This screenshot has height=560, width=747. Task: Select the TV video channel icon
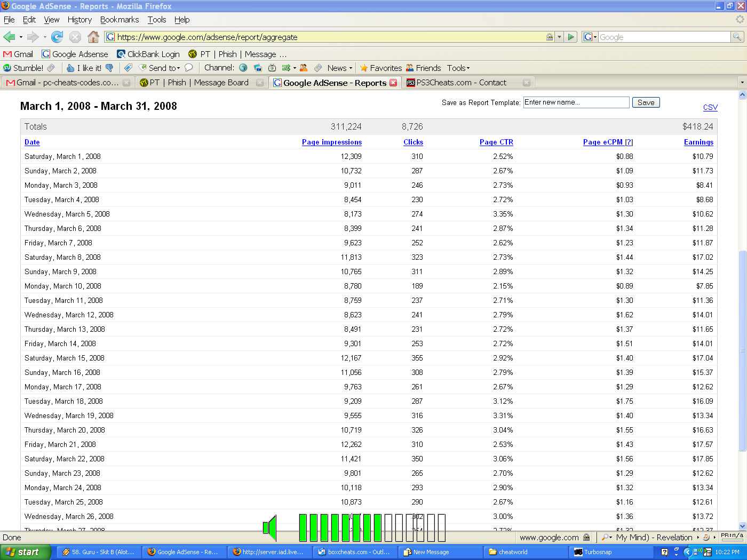272,68
